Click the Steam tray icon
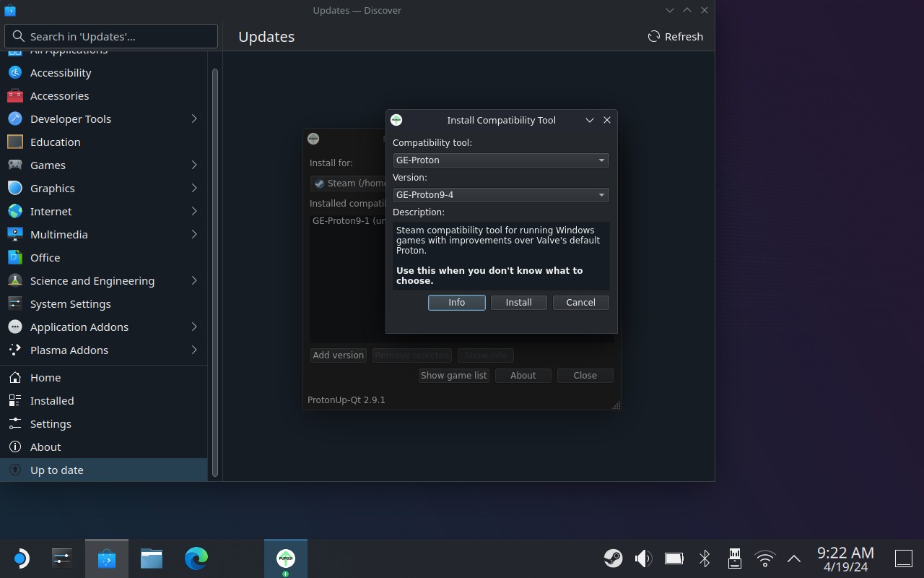The image size is (924, 578). [614, 558]
